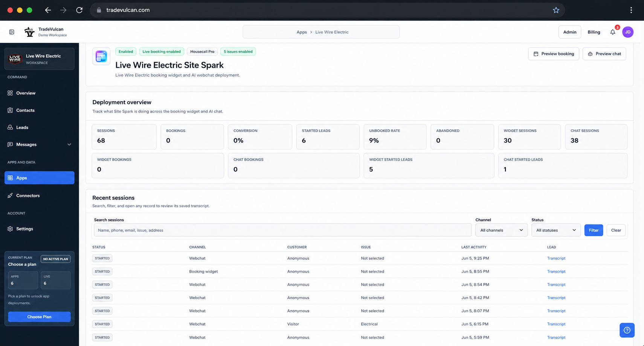
Task: Click the Admin button
Action: point(570,32)
